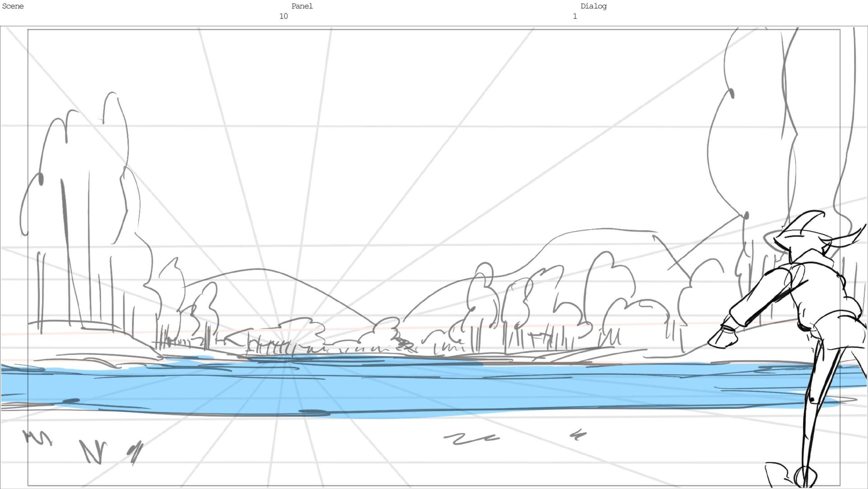This screenshot has height=489, width=868.
Task: Click the Dialog header label
Action: [593, 6]
